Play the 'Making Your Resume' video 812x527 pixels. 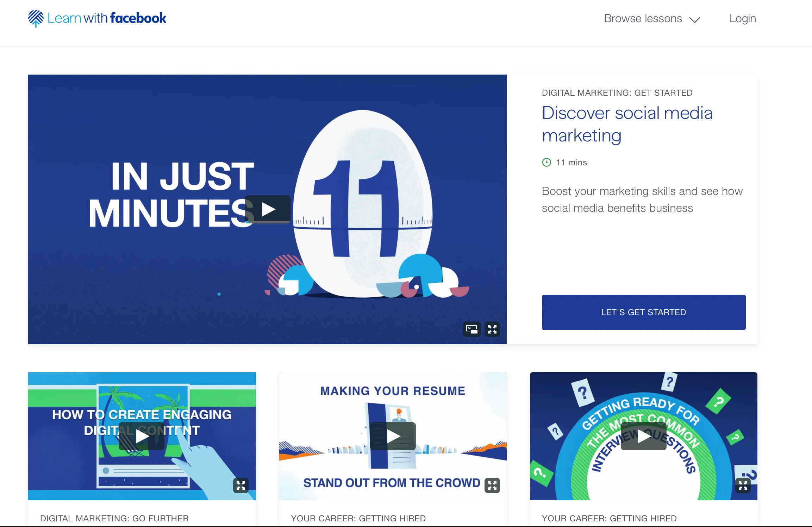pos(393,436)
